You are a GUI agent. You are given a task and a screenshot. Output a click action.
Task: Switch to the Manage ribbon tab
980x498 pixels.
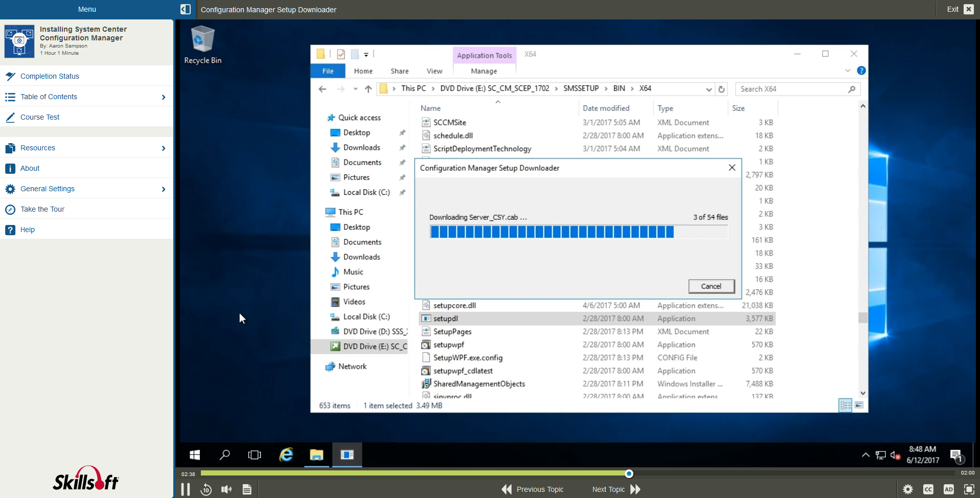point(484,71)
